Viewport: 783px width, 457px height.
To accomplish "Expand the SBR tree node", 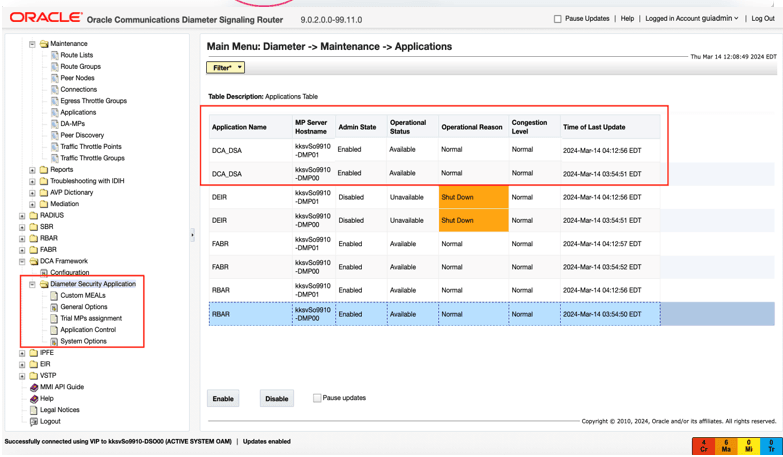I will [22, 227].
